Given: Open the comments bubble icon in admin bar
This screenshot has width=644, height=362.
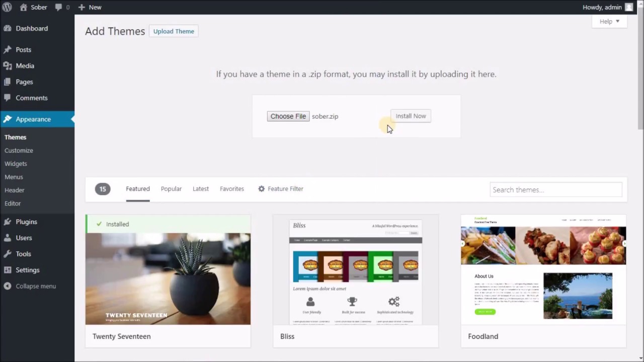Looking at the screenshot, I should pos(58,8).
